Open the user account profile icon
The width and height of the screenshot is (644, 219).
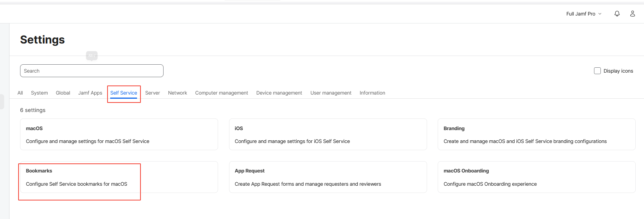click(632, 14)
